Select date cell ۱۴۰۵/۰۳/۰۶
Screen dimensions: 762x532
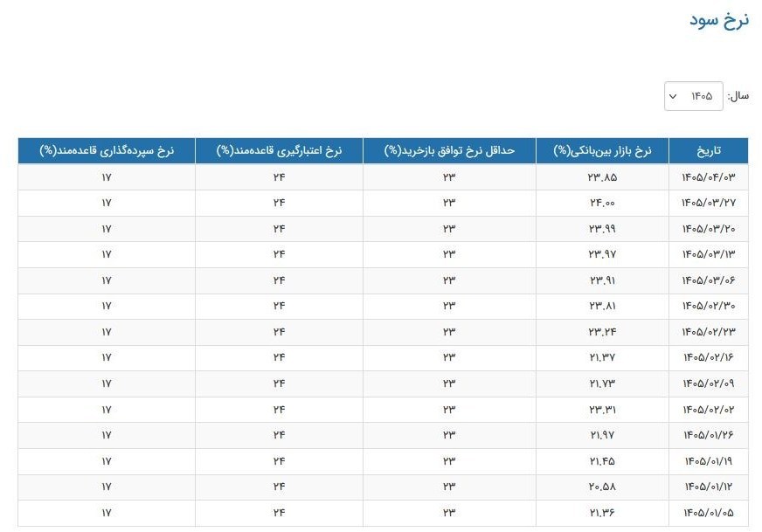click(x=708, y=280)
